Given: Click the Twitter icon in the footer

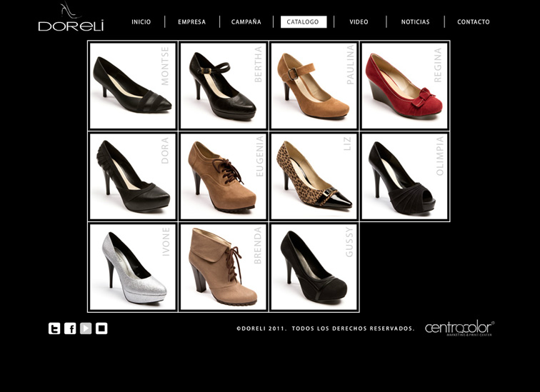Looking at the screenshot, I should coord(54,328).
